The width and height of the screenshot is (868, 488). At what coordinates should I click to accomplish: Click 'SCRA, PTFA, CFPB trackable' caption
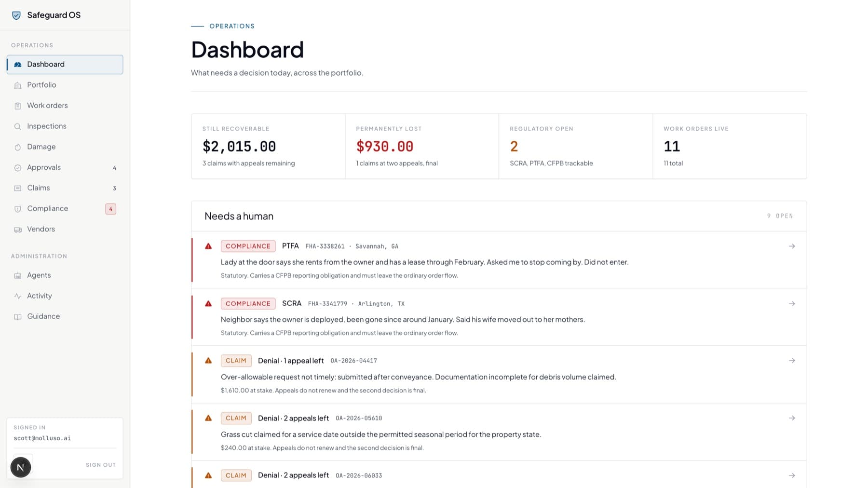[551, 163]
